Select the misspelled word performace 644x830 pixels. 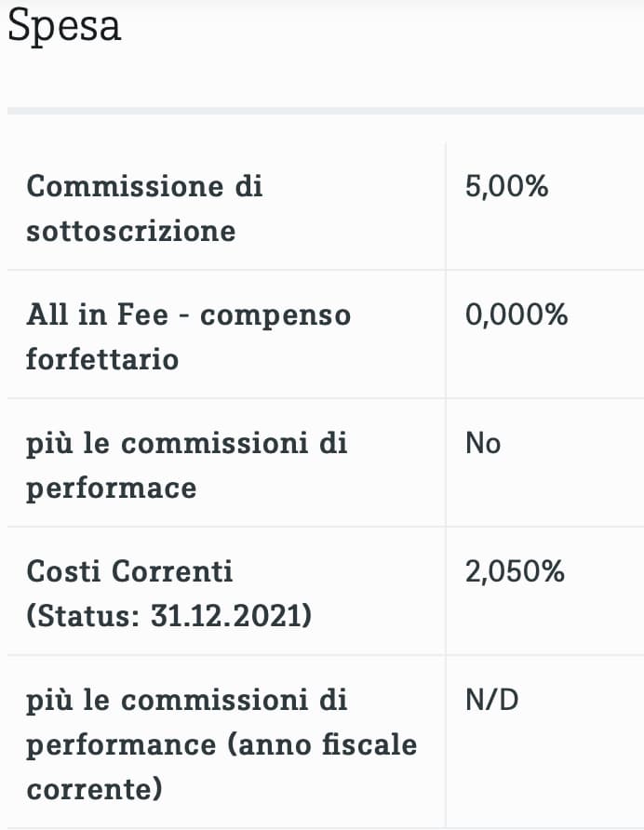111,488
